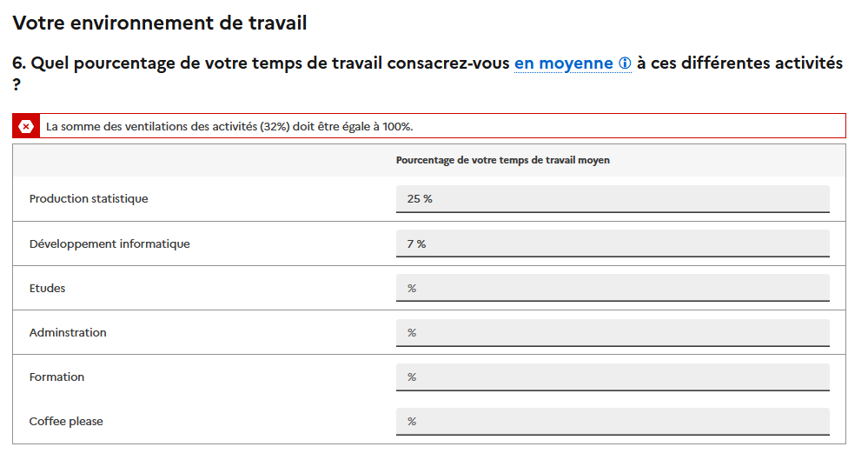Click the "Adminstration" row label
Viewport: 868px width, 460px height.
coord(68,332)
